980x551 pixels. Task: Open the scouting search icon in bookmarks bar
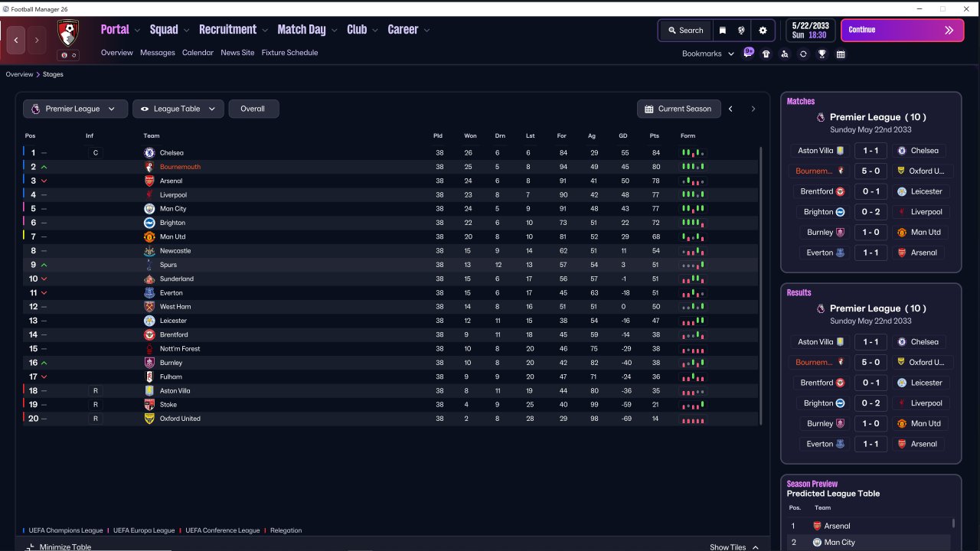click(785, 54)
